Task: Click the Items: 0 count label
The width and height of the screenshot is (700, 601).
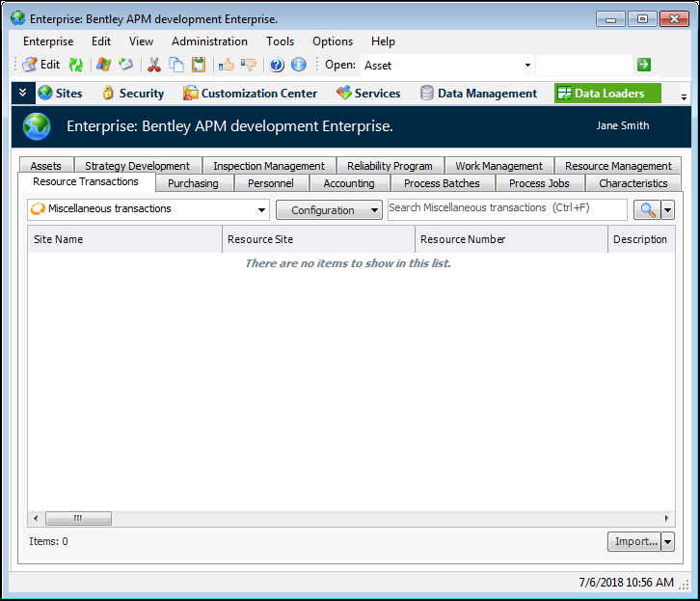Action: 48,541
